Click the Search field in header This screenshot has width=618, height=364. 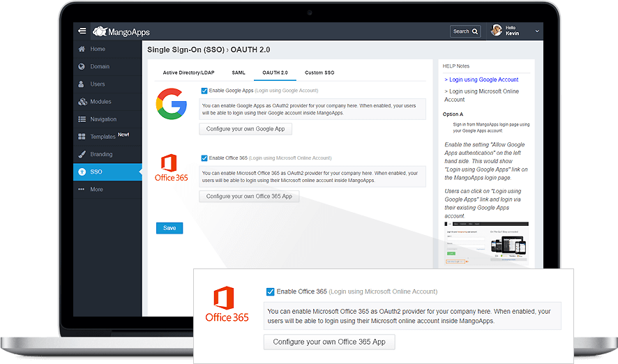(465, 31)
